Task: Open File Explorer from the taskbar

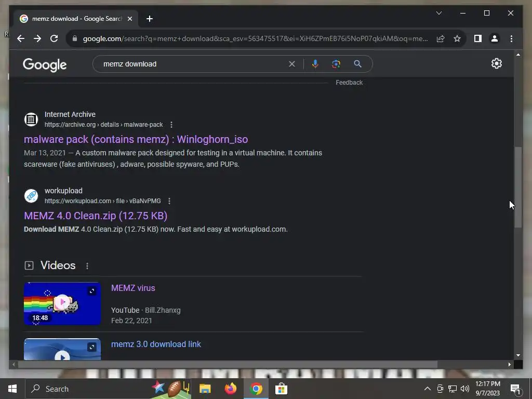Action: point(205,389)
